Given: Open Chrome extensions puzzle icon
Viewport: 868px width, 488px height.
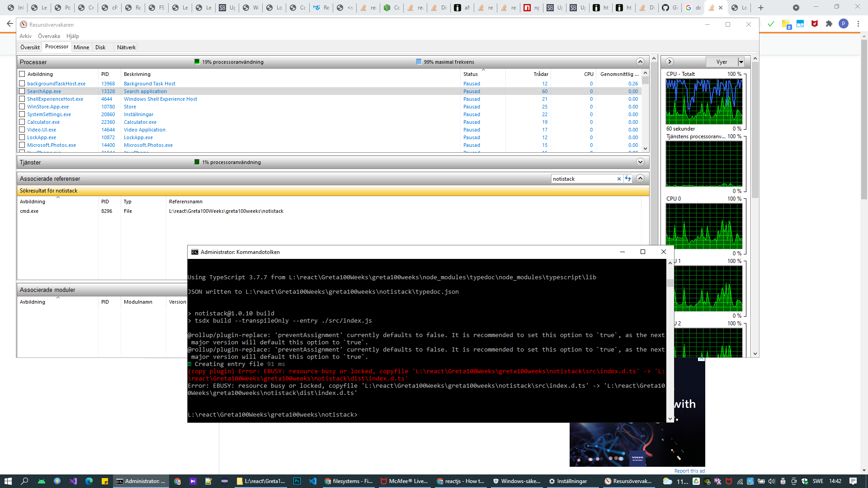Looking at the screenshot, I should click(829, 24).
